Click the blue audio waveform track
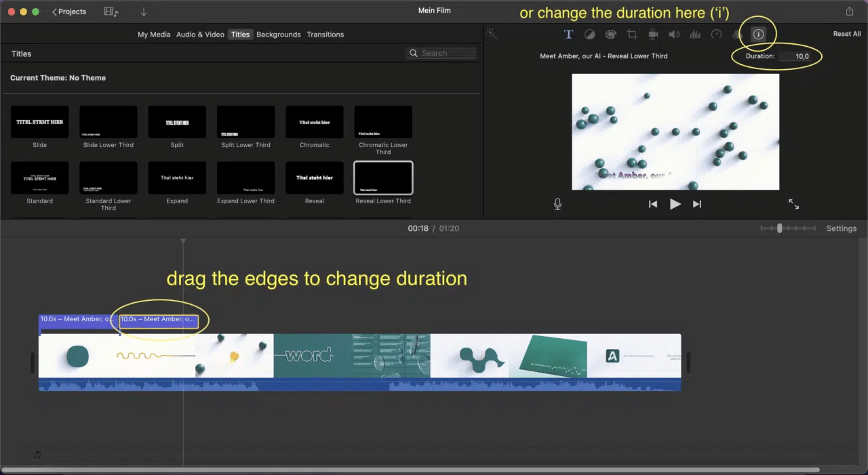Screen dimensions: 868x475 coord(359,384)
